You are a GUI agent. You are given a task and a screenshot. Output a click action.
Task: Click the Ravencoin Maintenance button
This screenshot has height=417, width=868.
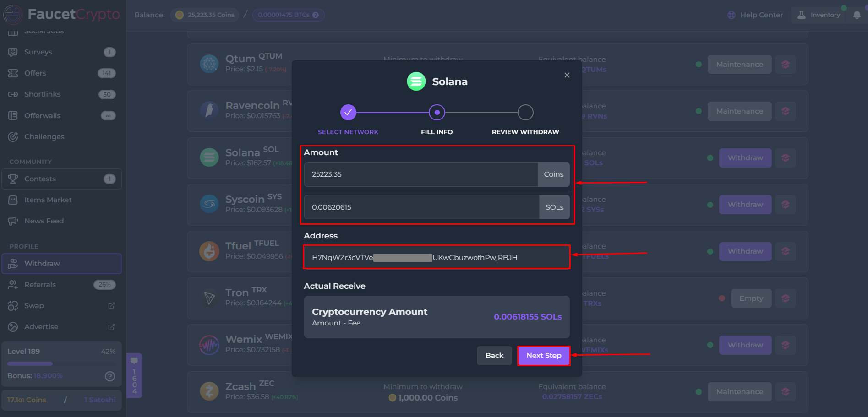tap(740, 111)
